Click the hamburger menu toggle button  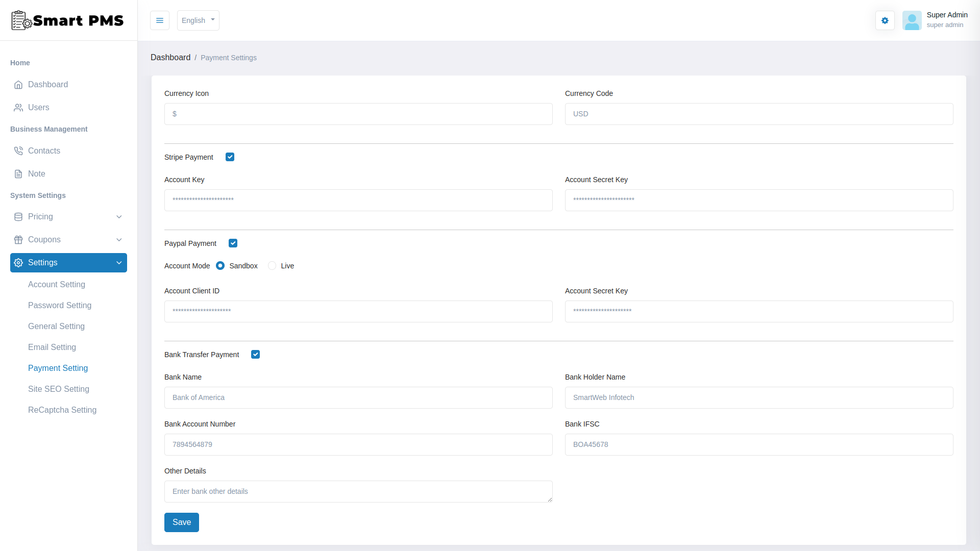(x=159, y=20)
